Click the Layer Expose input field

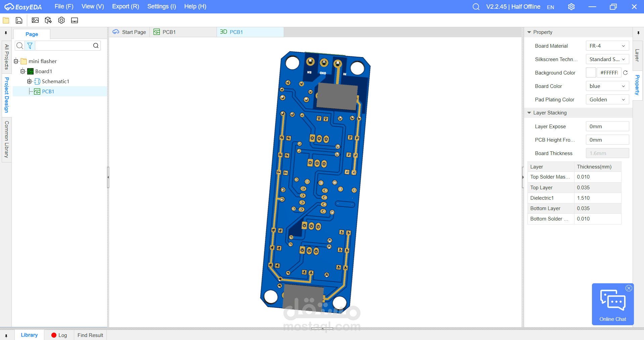(x=607, y=127)
